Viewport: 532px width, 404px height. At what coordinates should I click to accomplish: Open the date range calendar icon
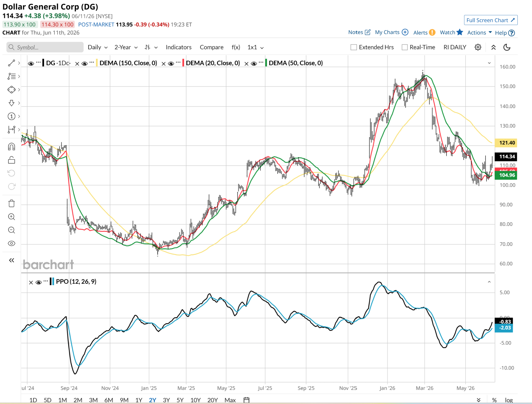247,400
